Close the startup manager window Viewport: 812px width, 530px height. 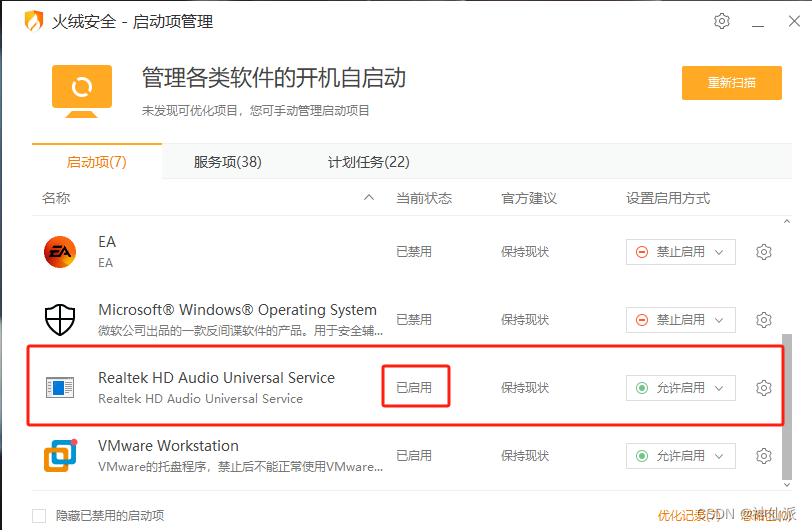(x=794, y=21)
